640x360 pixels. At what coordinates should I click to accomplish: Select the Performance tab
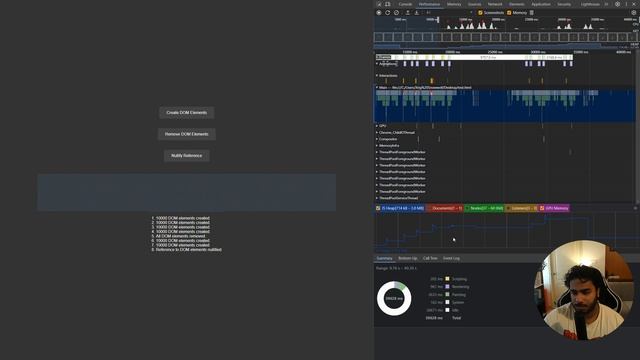click(x=429, y=4)
